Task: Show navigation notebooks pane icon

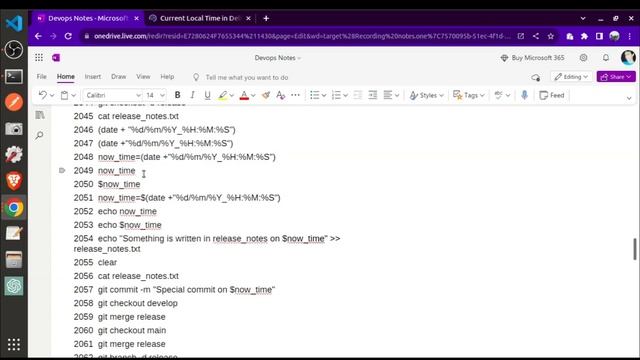Action: [x=40, y=116]
